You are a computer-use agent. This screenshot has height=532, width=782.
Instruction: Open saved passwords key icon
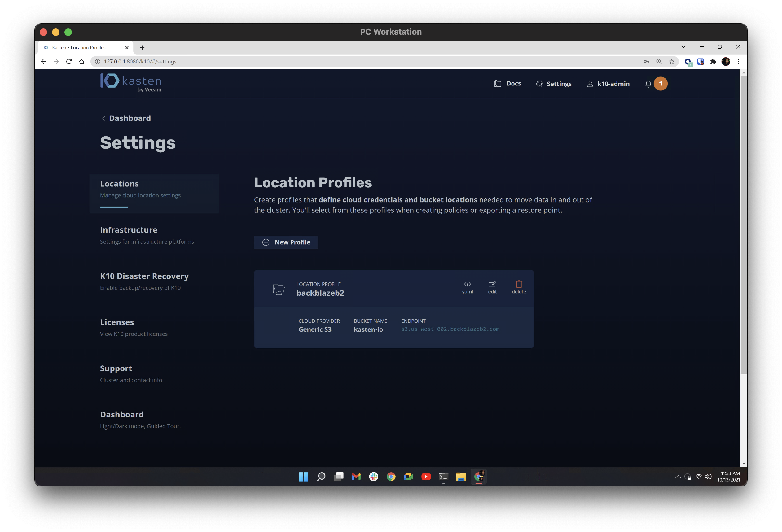pyautogui.click(x=646, y=62)
